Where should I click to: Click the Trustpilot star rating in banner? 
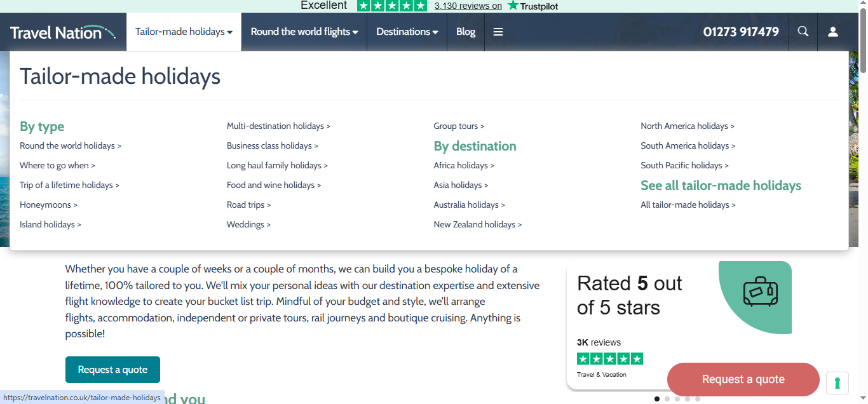[x=391, y=6]
